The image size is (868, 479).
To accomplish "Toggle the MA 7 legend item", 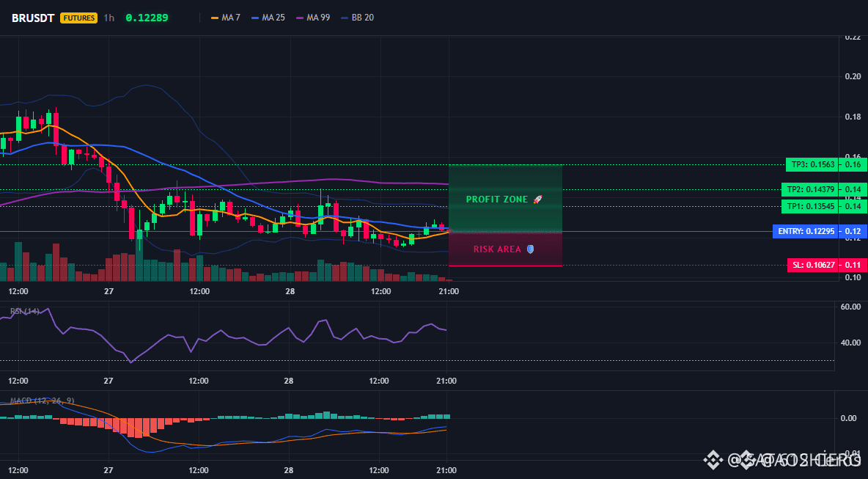I will pyautogui.click(x=225, y=18).
